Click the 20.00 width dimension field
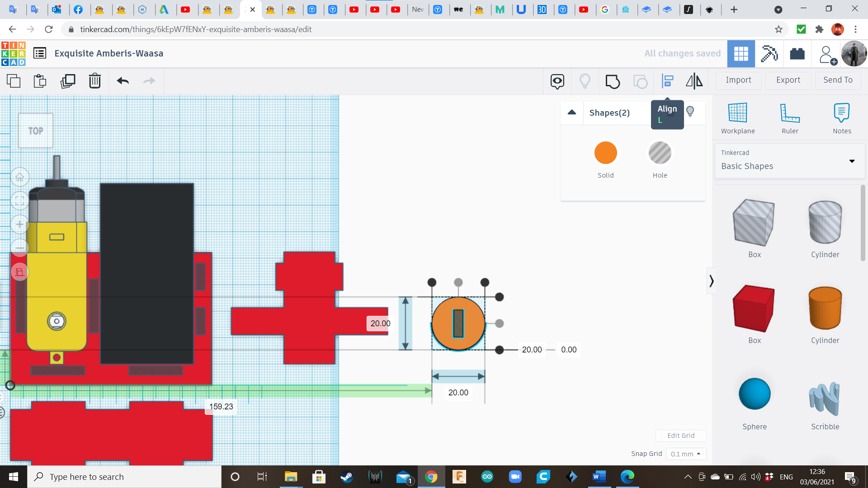The image size is (868, 488). click(x=458, y=392)
